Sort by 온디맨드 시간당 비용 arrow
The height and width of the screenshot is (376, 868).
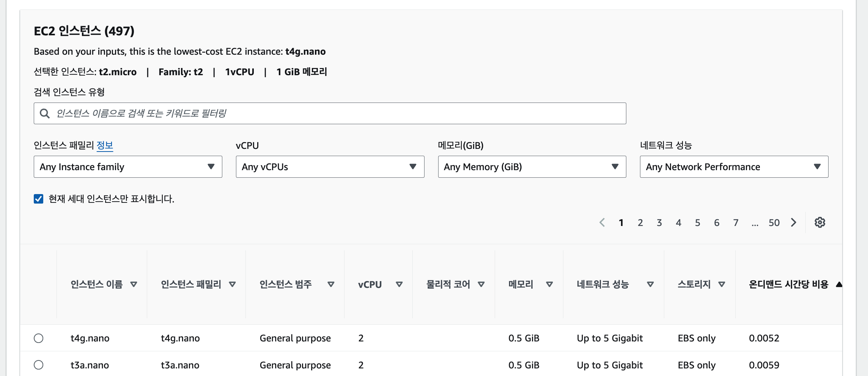click(839, 284)
